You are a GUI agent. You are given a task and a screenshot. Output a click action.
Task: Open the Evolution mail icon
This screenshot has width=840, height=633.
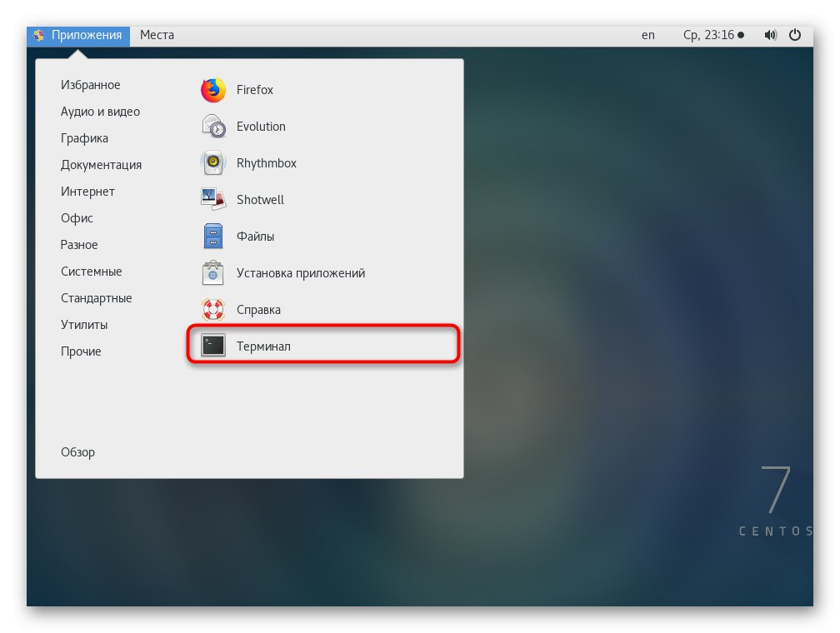[x=213, y=127]
